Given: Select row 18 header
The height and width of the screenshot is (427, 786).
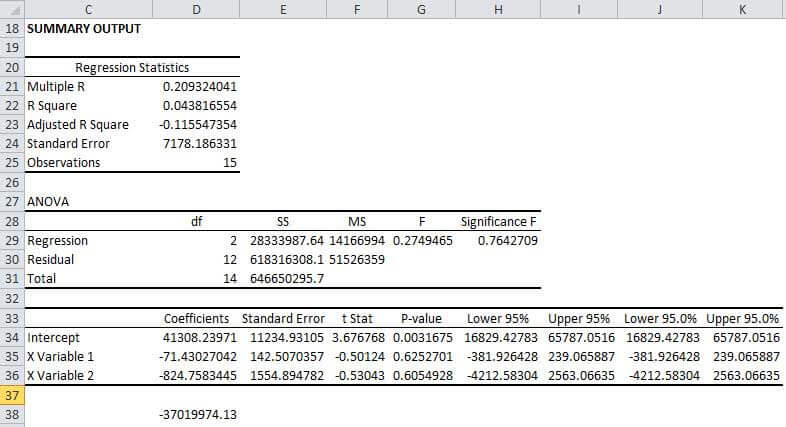Looking at the screenshot, I should 12,29.
